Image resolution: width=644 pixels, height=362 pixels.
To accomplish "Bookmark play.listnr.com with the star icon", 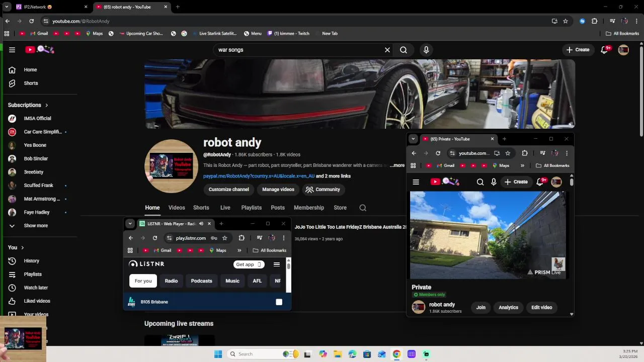I will pyautogui.click(x=225, y=238).
